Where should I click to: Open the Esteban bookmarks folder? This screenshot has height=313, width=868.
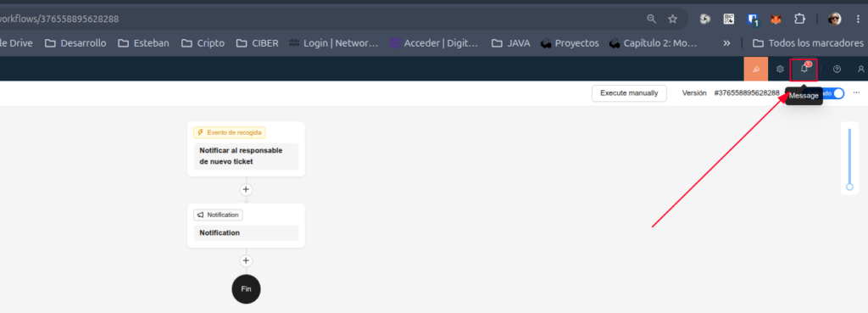[x=143, y=43]
